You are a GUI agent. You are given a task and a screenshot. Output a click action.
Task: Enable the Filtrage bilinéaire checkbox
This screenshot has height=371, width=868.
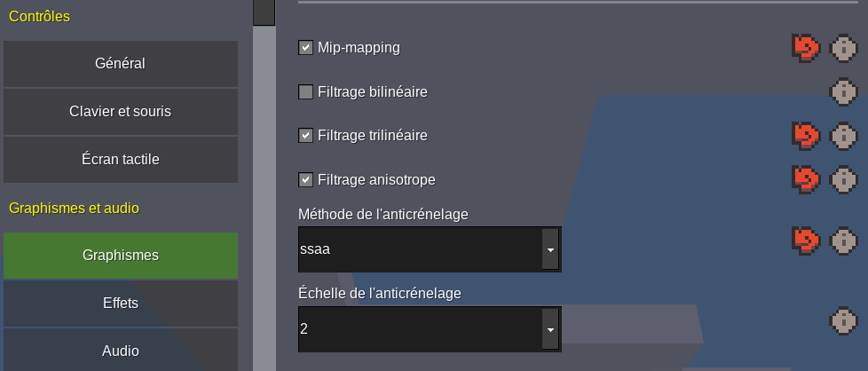[x=306, y=91]
